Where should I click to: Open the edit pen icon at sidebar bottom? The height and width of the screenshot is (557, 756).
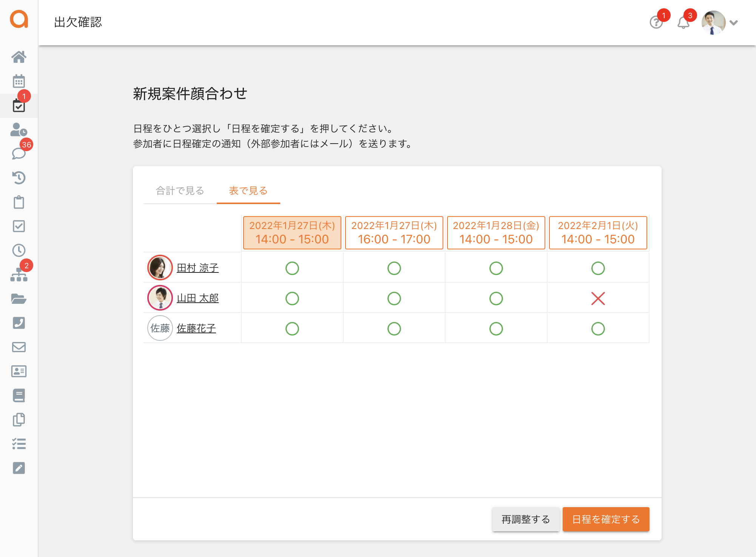click(x=19, y=468)
